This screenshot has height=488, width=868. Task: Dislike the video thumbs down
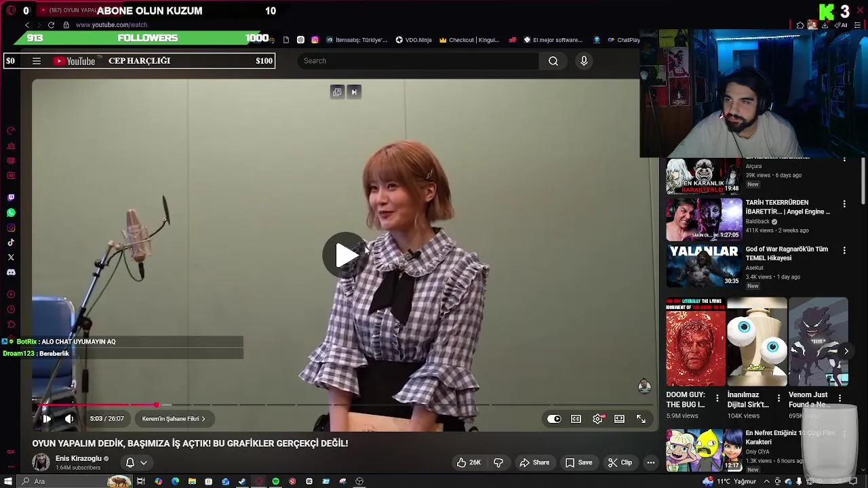(x=498, y=462)
